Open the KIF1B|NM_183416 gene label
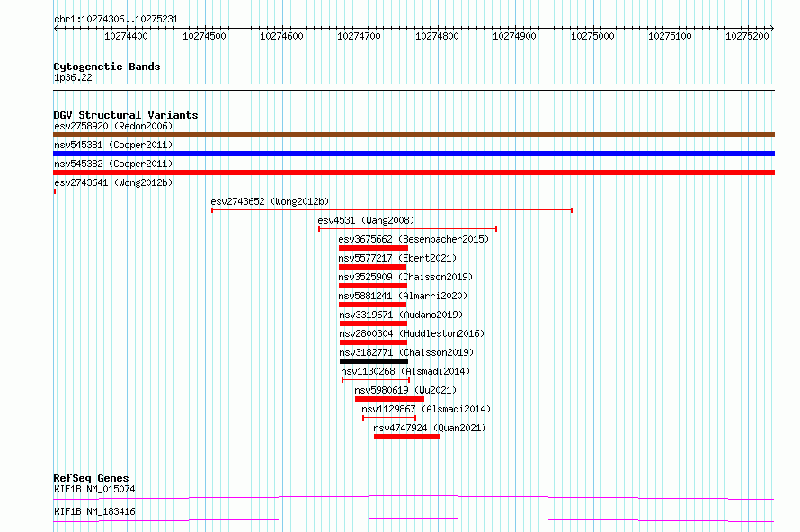 (x=94, y=511)
